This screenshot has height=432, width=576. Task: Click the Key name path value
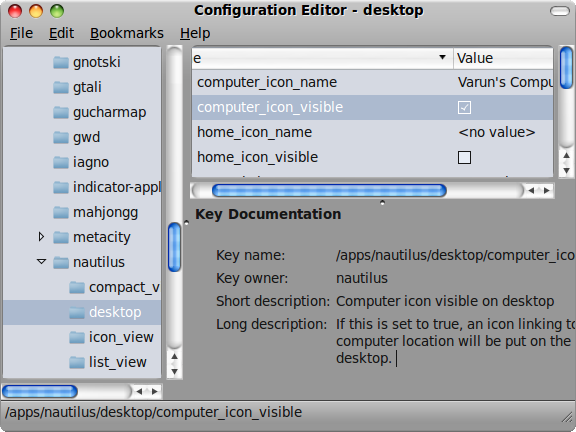455,255
